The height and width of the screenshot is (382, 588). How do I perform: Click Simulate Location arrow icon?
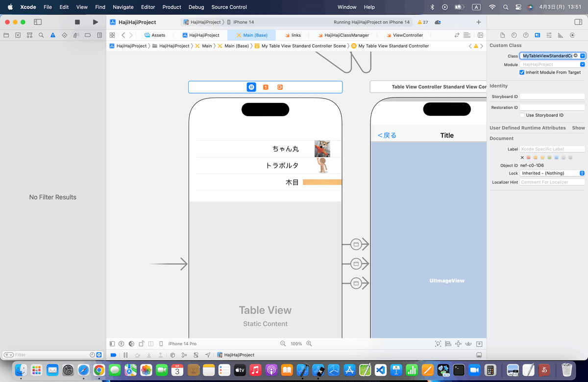coord(208,355)
